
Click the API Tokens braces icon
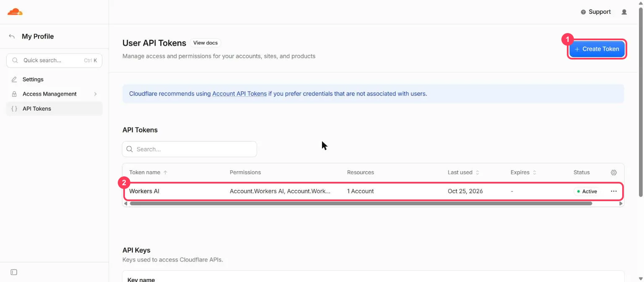click(x=14, y=109)
